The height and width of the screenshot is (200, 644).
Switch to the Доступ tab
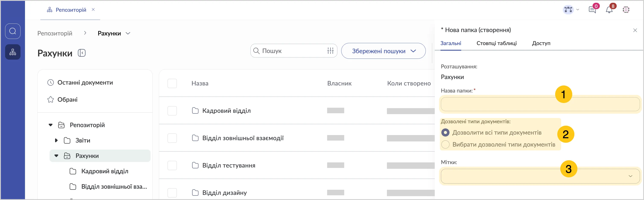click(x=541, y=43)
